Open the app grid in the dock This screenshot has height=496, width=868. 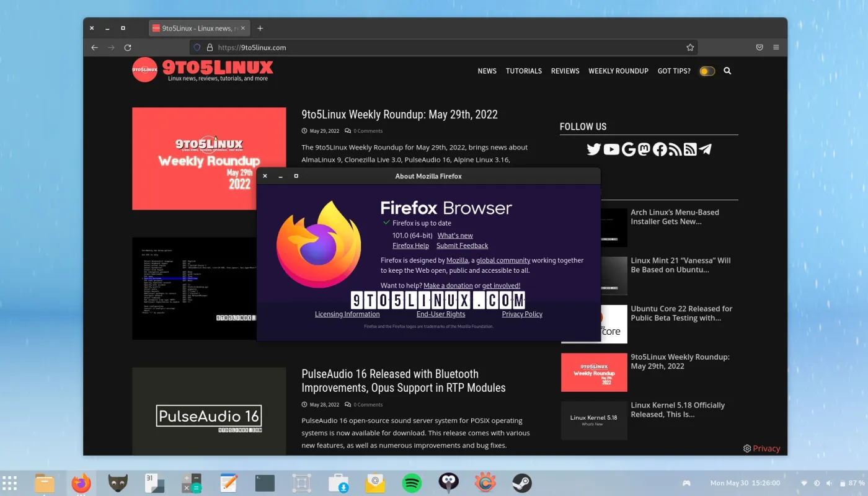[x=9, y=482]
